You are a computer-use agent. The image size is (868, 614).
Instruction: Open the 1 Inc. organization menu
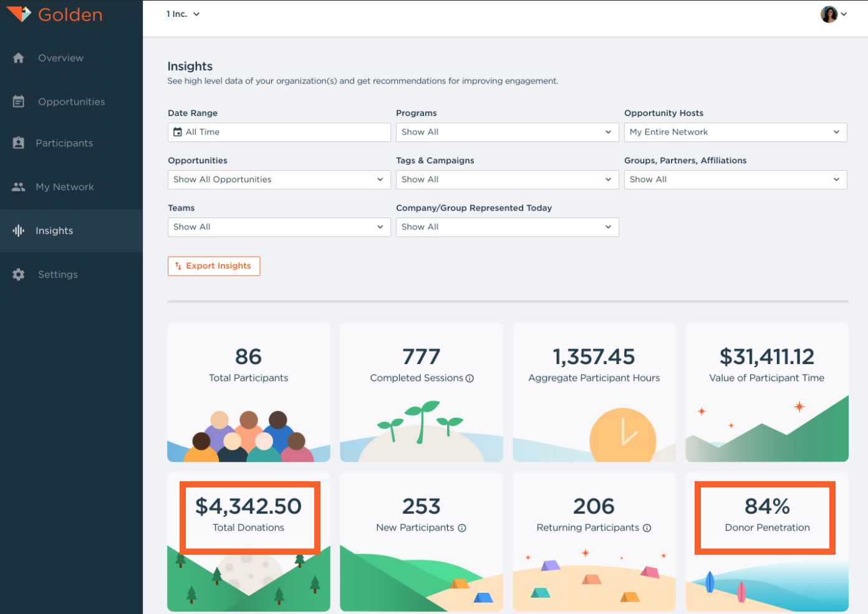(183, 13)
